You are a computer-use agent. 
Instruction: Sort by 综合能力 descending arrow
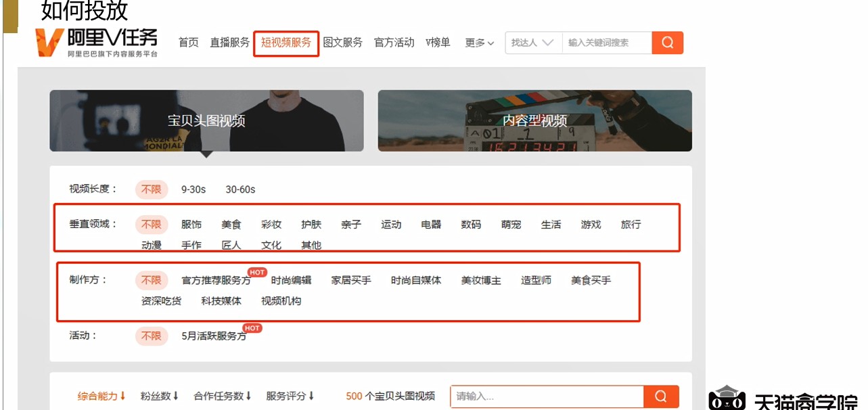tap(101, 396)
